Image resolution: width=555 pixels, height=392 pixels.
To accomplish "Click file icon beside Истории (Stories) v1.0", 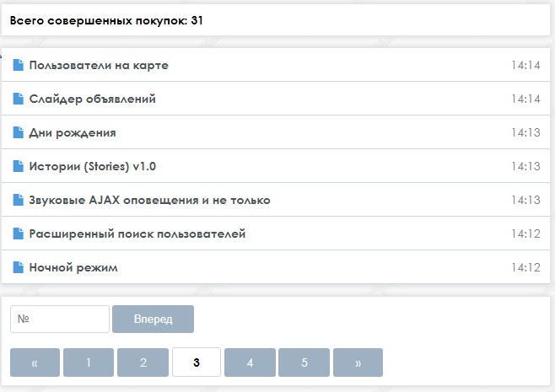I will click(18, 166).
